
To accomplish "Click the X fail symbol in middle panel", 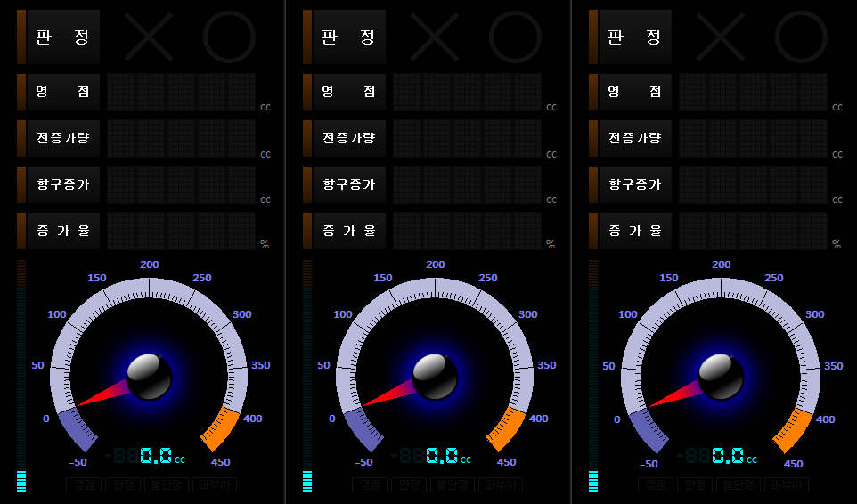I will coord(434,37).
